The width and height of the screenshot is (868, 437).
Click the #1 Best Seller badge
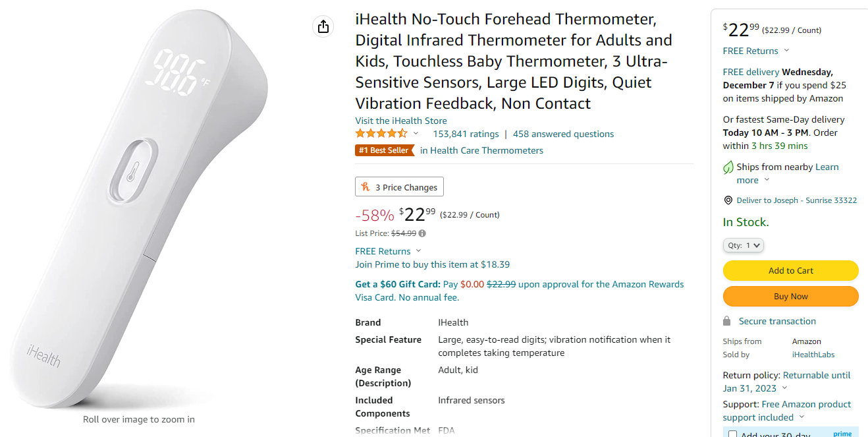383,150
